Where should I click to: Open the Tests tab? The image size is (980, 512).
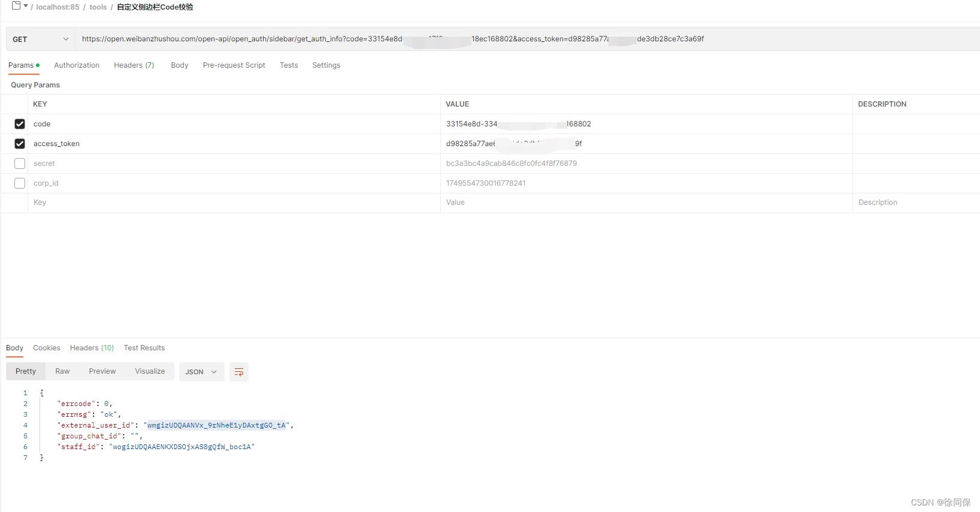(x=289, y=65)
